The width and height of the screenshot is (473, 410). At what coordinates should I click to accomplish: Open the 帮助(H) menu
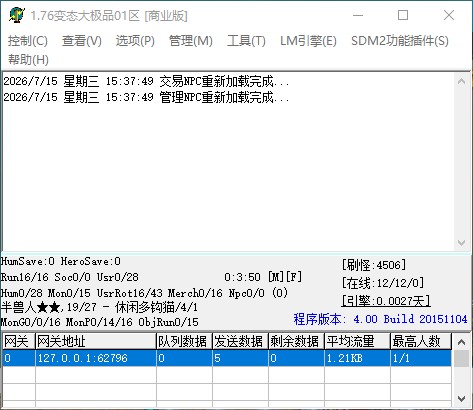point(28,60)
